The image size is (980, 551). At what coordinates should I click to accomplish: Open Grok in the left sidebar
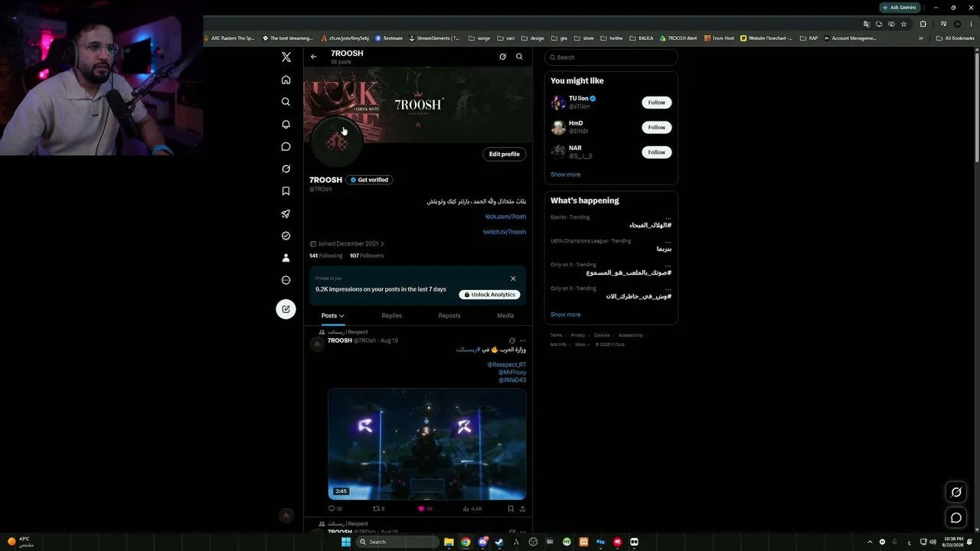coord(286,168)
